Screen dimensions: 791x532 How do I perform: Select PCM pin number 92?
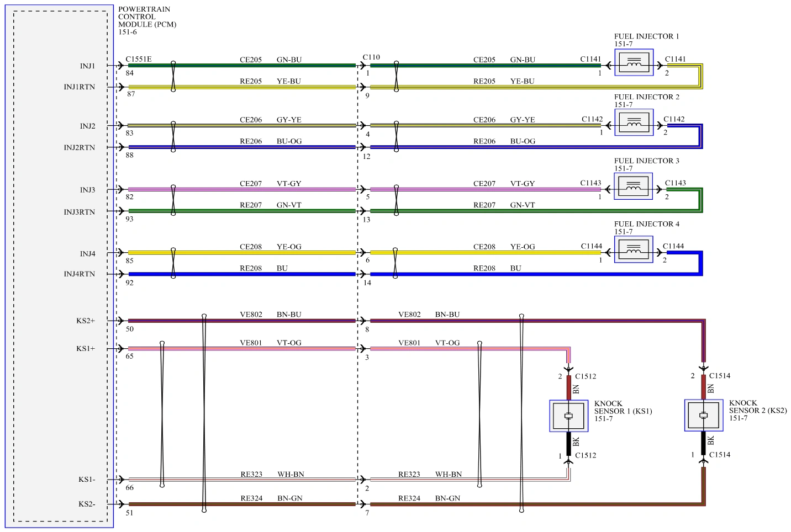point(130,283)
